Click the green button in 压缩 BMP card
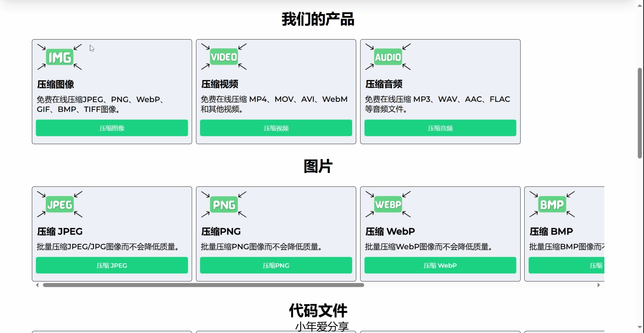The width and height of the screenshot is (644, 333). point(567,265)
